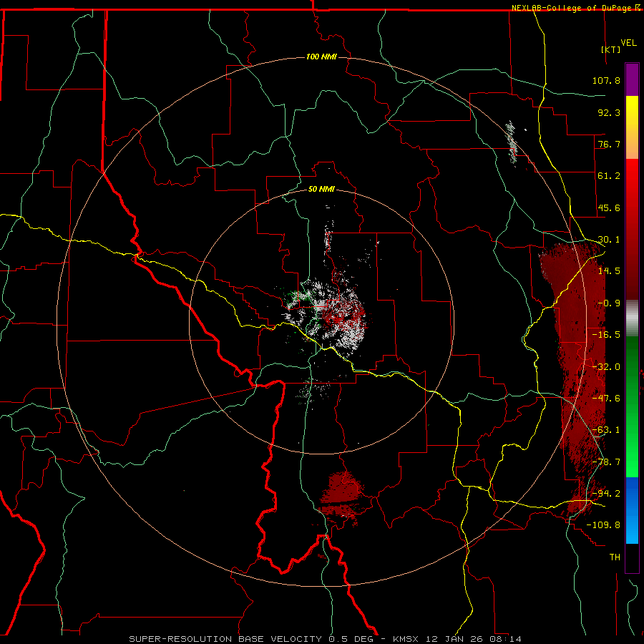The image size is (644, 644).
Task: Click the 76.7 velocity scale value
Action: [609, 144]
